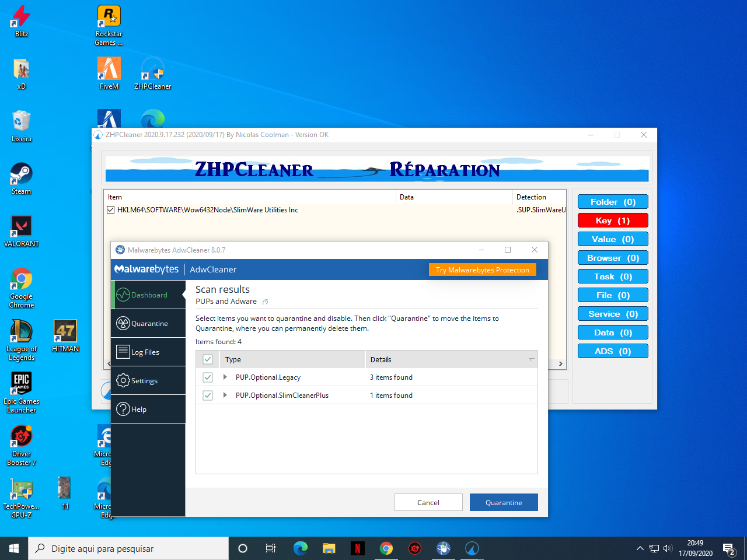747x560 pixels.
Task: Click the Detection column header in ZHPCleaner
Action: [x=539, y=197]
